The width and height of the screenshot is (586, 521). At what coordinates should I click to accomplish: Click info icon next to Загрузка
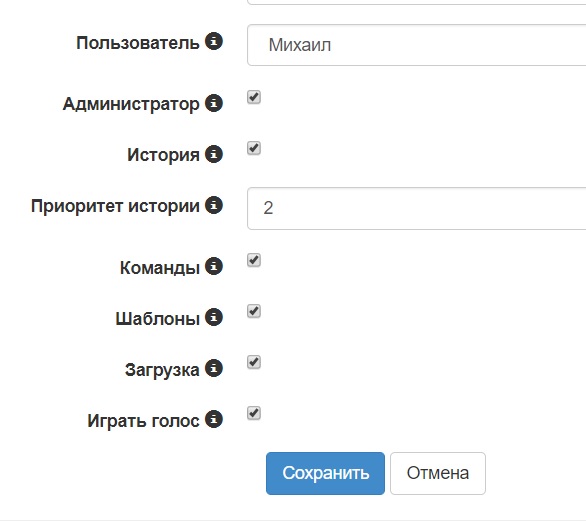coord(214,368)
